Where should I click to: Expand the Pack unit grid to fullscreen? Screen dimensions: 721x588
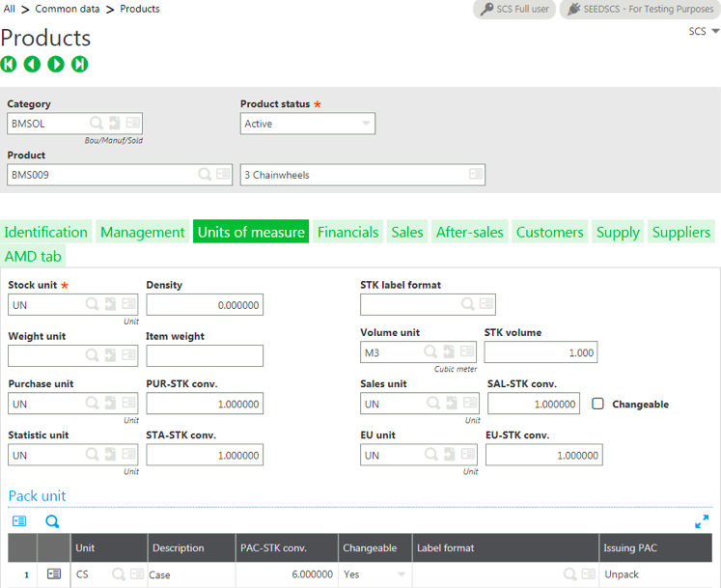tap(702, 521)
